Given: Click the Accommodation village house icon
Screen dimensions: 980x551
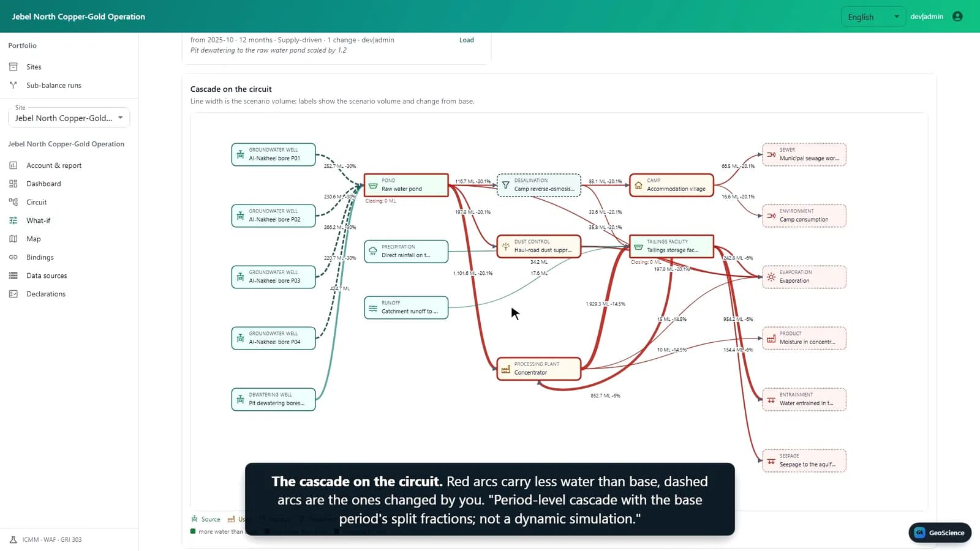Looking at the screenshot, I should point(638,186).
